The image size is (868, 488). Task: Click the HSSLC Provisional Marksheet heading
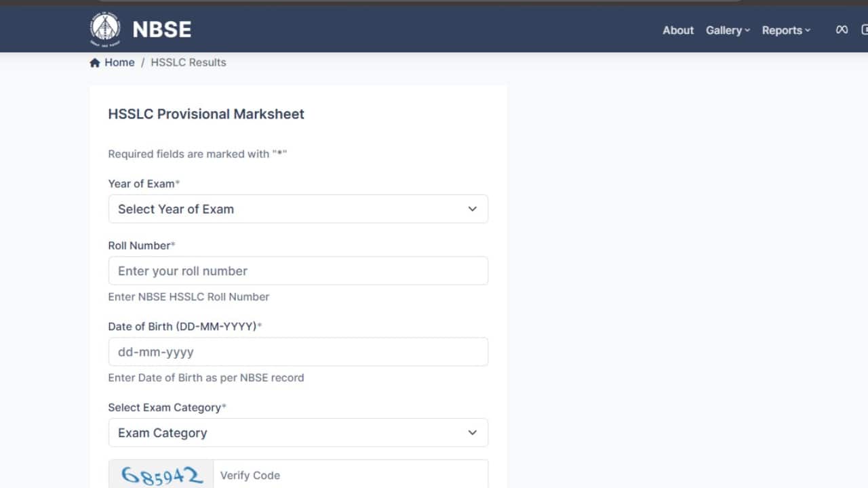[x=206, y=114]
